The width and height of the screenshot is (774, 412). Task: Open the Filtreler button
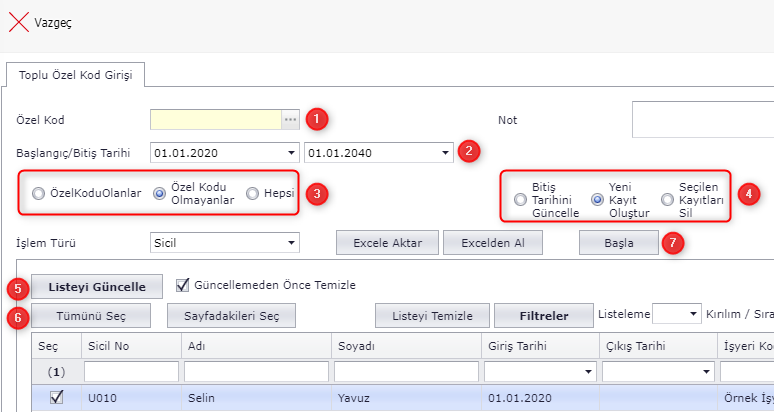click(543, 316)
